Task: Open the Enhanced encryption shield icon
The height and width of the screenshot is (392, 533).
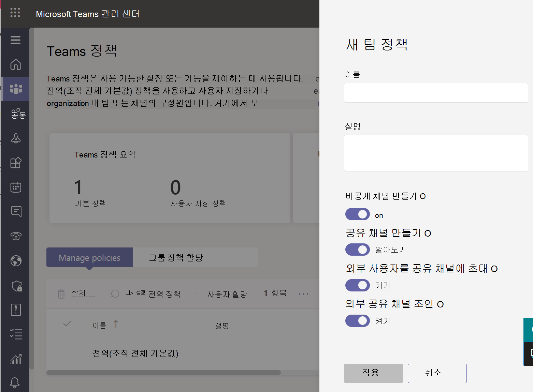Action: point(17,286)
